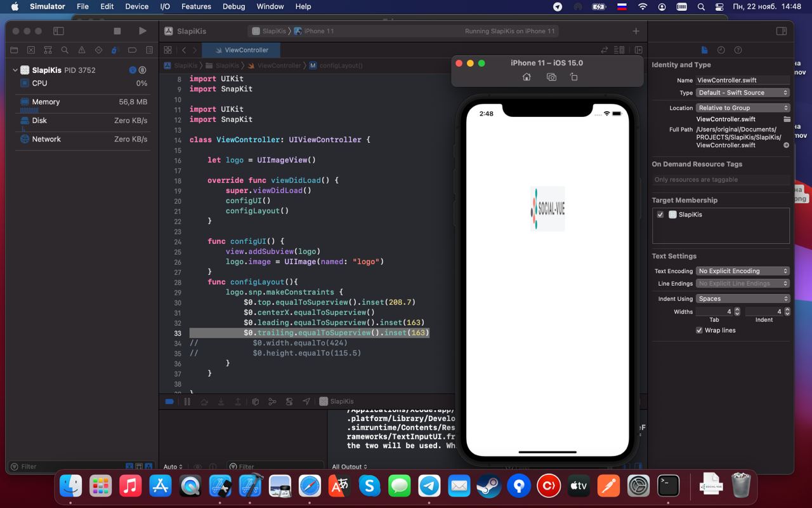Select the Memory gauge row
The height and width of the screenshot is (508, 812).
point(83,102)
